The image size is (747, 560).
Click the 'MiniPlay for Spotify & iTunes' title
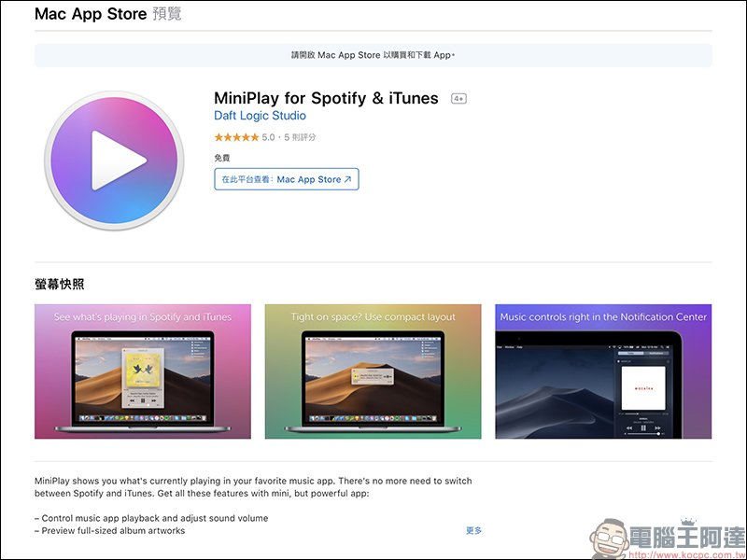point(326,98)
